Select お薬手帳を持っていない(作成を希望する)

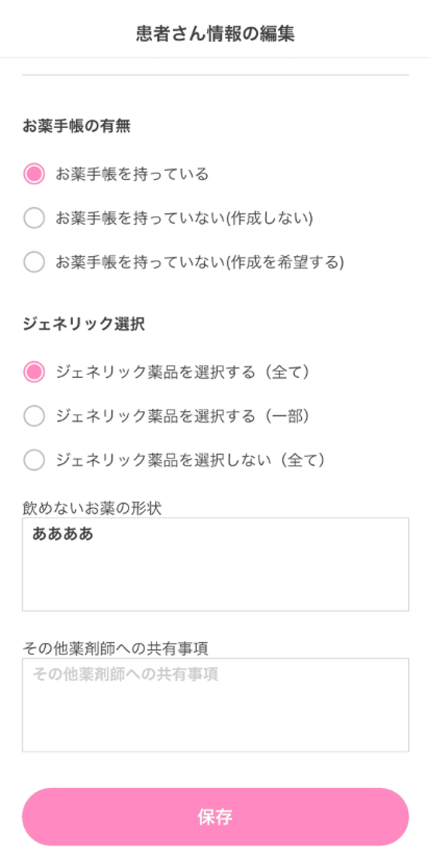[x=34, y=262]
